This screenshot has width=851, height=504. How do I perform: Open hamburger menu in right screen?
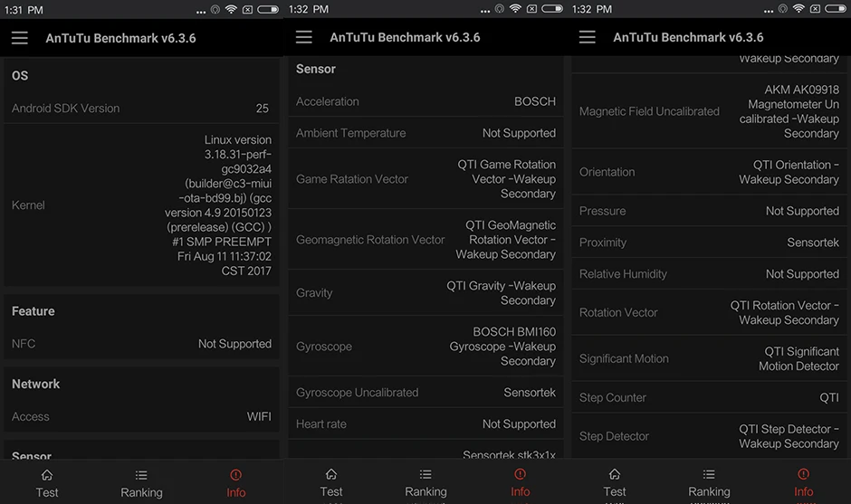pyautogui.click(x=588, y=37)
